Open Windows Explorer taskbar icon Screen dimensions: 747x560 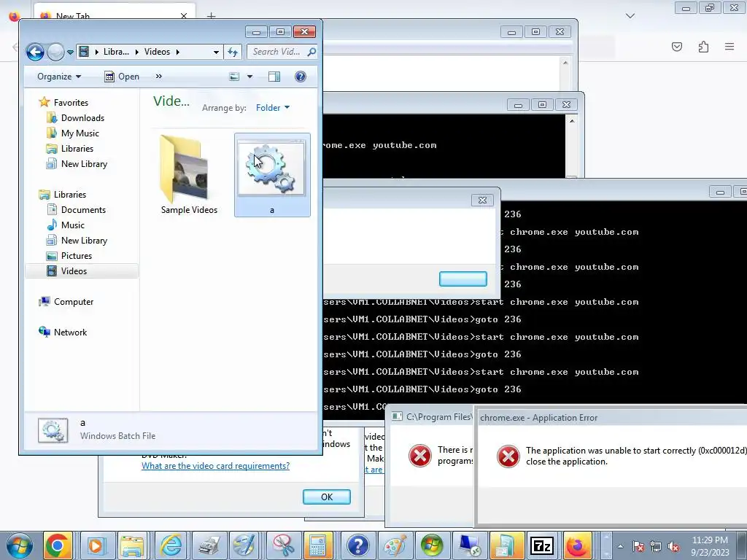(x=132, y=545)
